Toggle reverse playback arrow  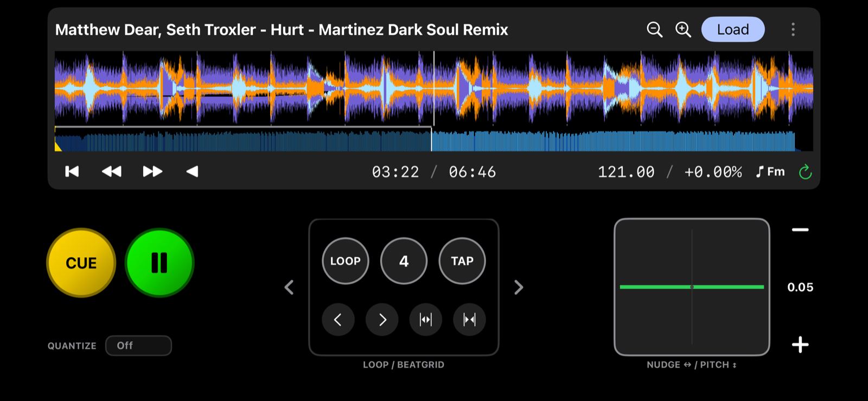[193, 171]
